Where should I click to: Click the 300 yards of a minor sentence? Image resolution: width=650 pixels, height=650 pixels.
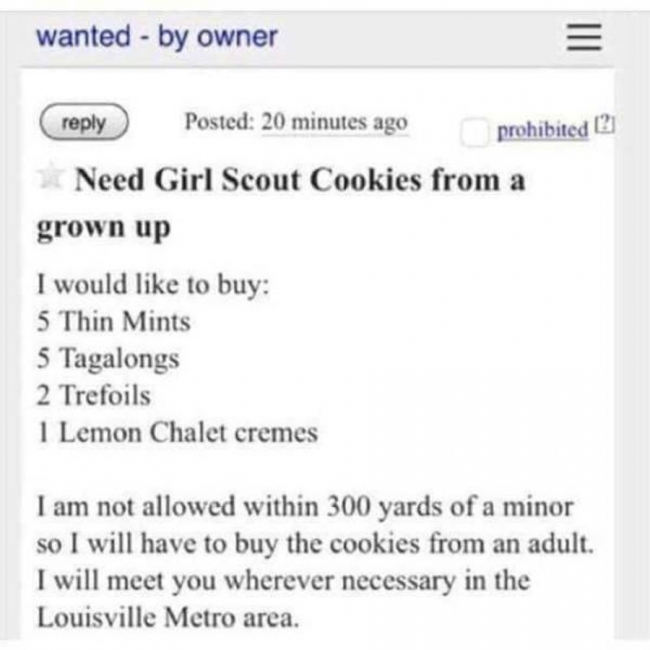(x=305, y=507)
